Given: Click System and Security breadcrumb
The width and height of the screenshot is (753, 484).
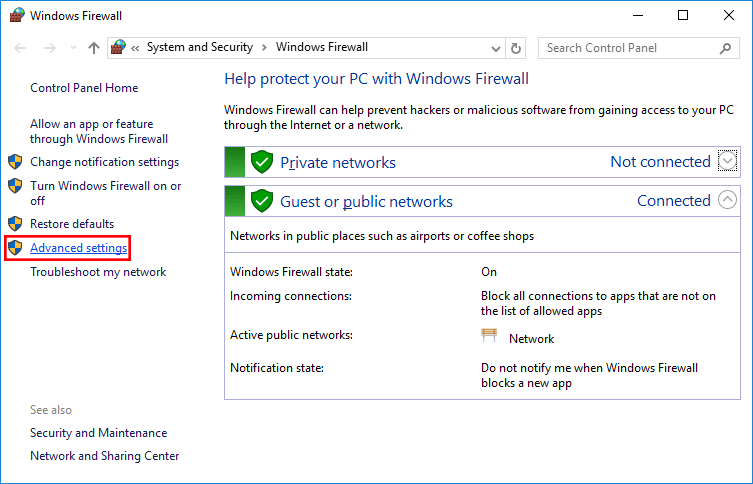Looking at the screenshot, I should [200, 47].
